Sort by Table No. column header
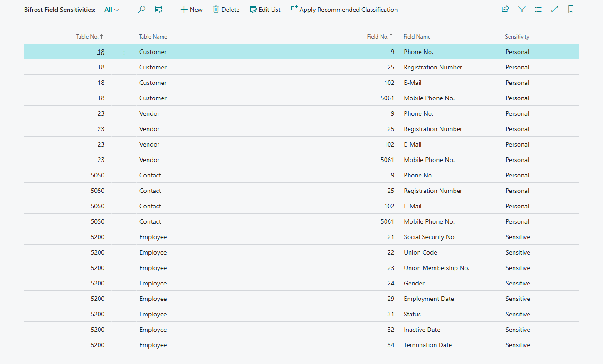The height and width of the screenshot is (364, 603). click(89, 37)
